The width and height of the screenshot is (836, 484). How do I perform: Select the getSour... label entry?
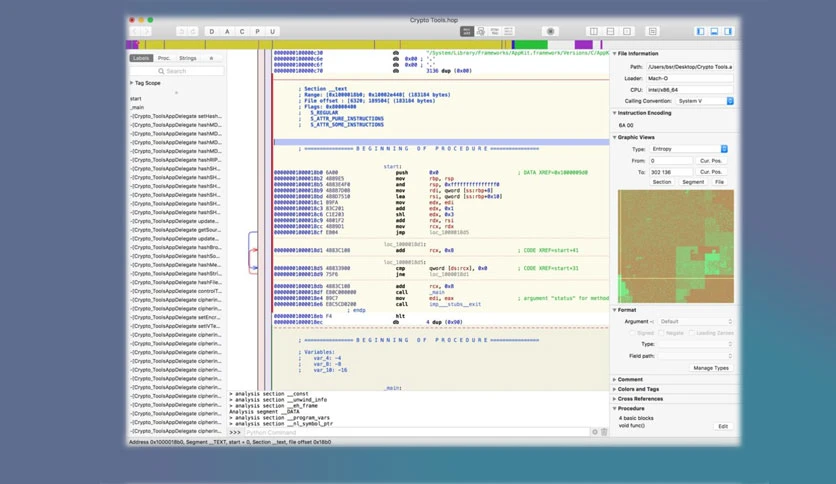[176, 230]
